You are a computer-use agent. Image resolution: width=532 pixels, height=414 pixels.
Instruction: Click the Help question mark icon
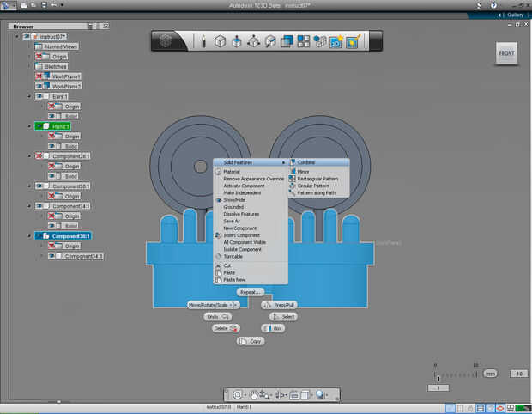pyautogui.click(x=493, y=5)
